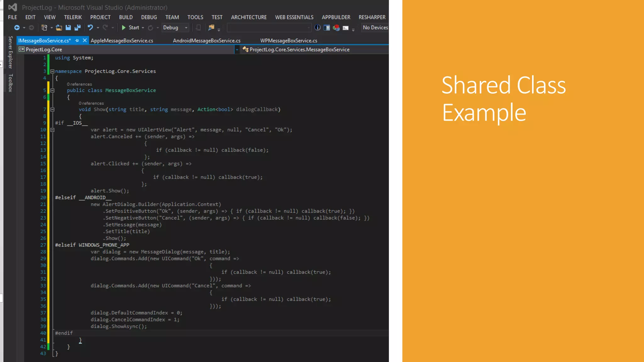Screen dimensions: 644x362
Task: Click the 0 references link above the class
Action: pos(79,84)
